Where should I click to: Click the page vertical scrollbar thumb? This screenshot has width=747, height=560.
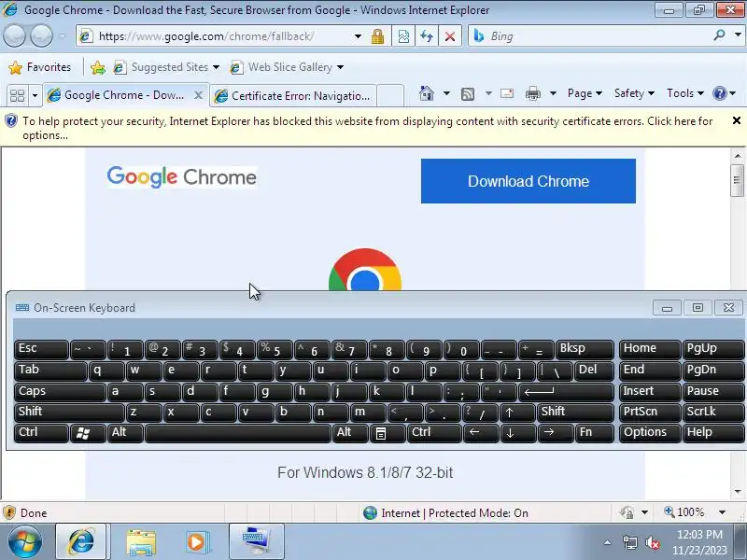click(x=737, y=180)
